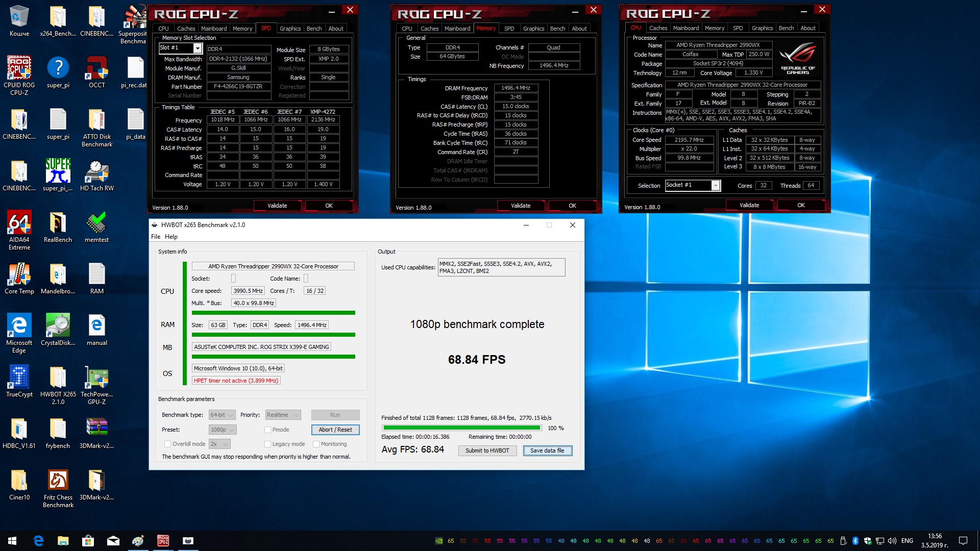Open Core Temp desktop icon
The image size is (980, 551).
[19, 279]
